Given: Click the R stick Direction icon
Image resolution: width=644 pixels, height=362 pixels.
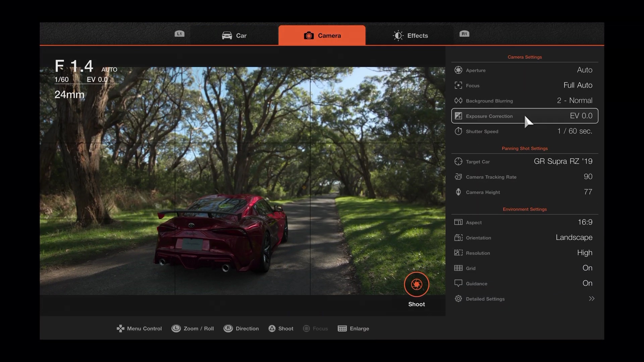Looking at the screenshot, I should (228, 328).
